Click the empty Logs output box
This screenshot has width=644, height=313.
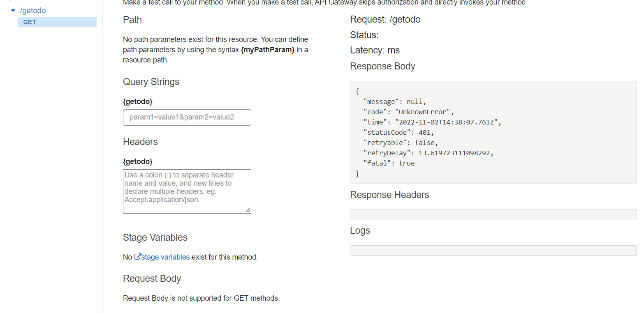493,251
